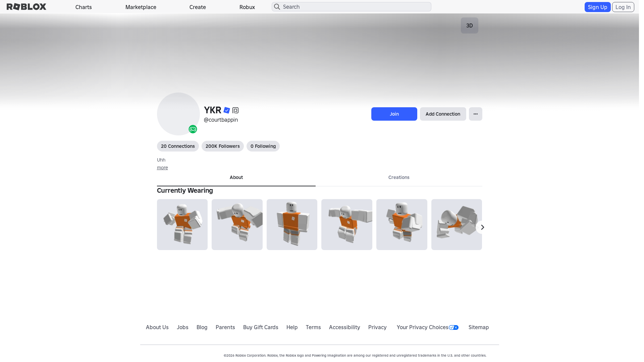
Task: Click the blue Join button
Action: tap(394, 114)
